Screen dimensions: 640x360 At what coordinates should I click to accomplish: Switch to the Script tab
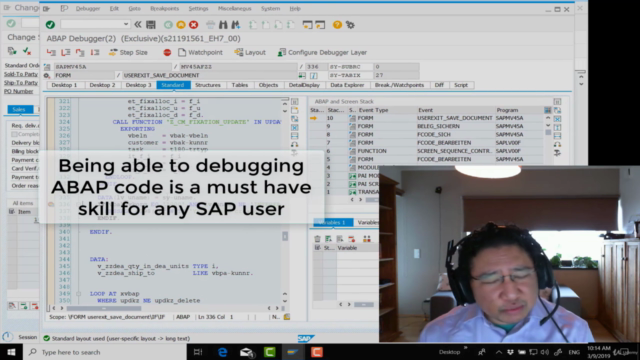coord(461,85)
